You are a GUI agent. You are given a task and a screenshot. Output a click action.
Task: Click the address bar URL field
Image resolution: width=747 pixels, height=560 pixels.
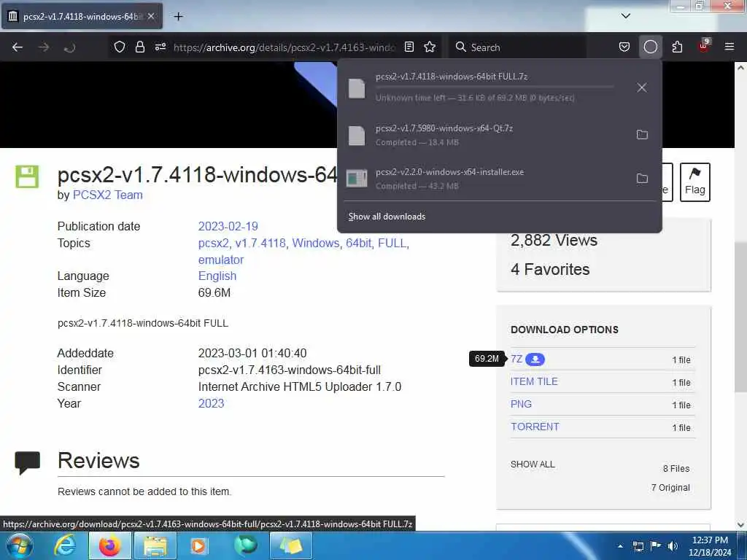[x=285, y=47]
